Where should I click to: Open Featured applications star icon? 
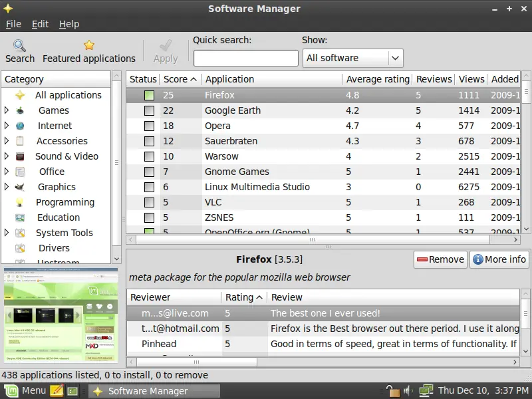pyautogui.click(x=89, y=46)
